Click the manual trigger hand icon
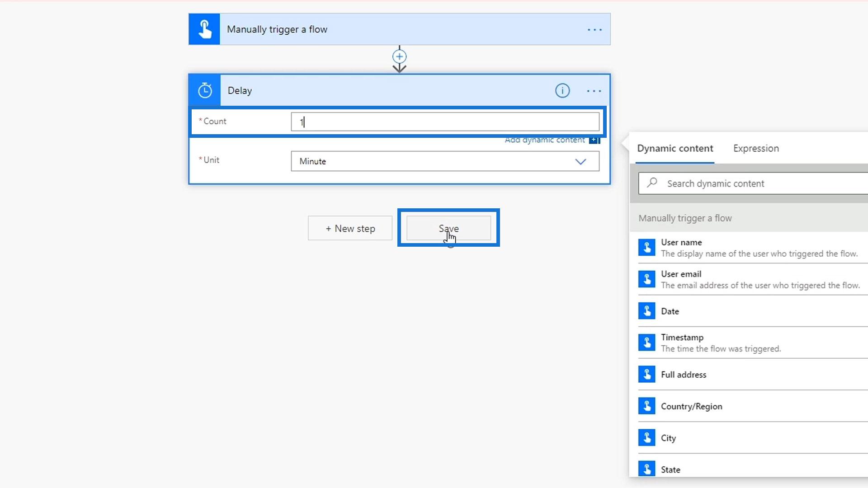 [x=204, y=29]
